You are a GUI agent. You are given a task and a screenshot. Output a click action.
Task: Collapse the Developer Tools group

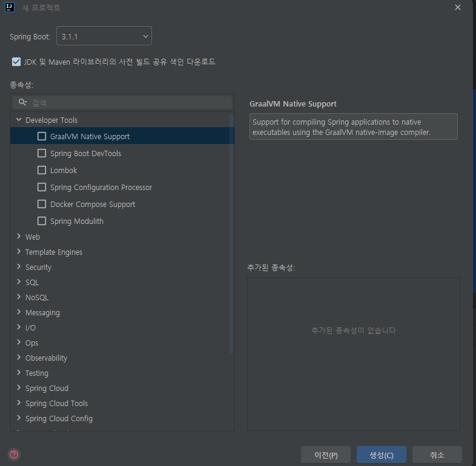(x=19, y=120)
